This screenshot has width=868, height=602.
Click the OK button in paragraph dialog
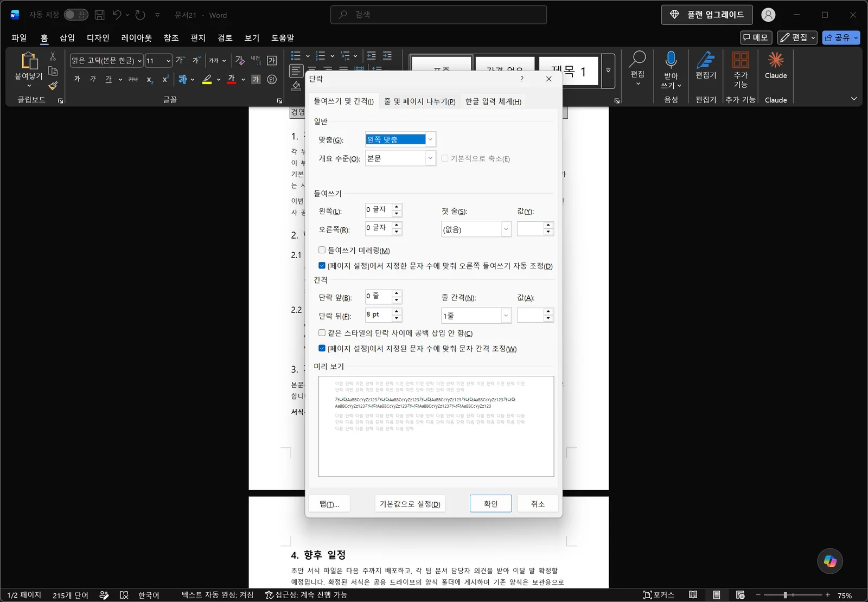click(x=490, y=503)
